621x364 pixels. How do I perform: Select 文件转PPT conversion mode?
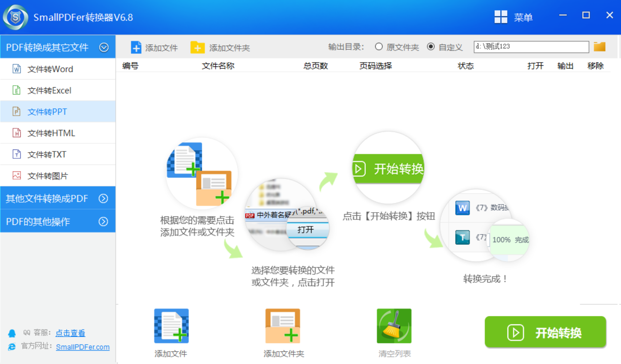point(58,111)
